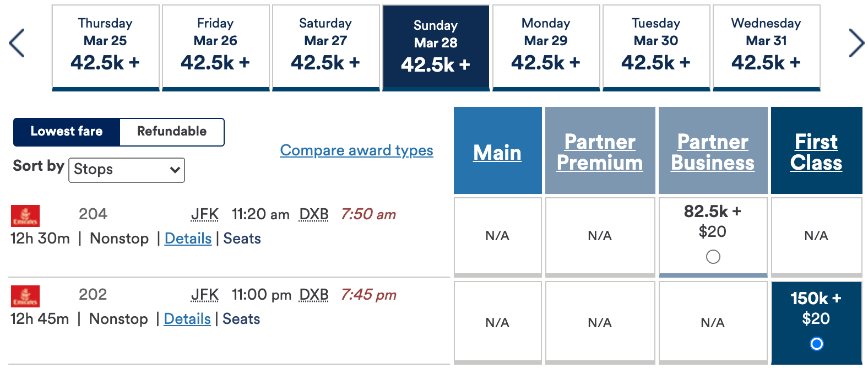Click the next week right arrow
Image resolution: width=868 pixels, height=368 pixels.
click(x=856, y=44)
